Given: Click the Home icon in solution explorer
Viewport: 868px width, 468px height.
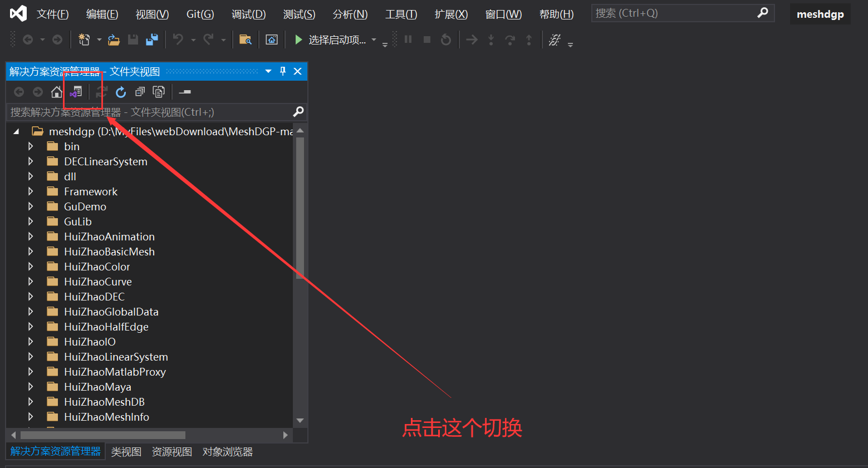Looking at the screenshot, I should (57, 92).
